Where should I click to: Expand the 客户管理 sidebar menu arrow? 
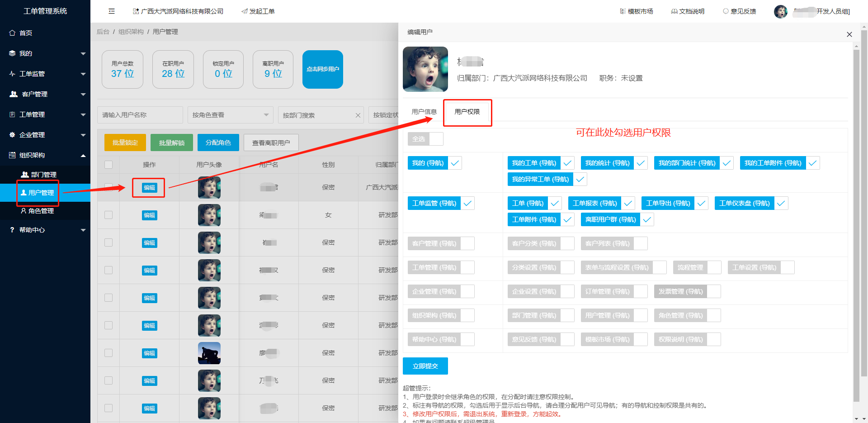pyautogui.click(x=83, y=95)
